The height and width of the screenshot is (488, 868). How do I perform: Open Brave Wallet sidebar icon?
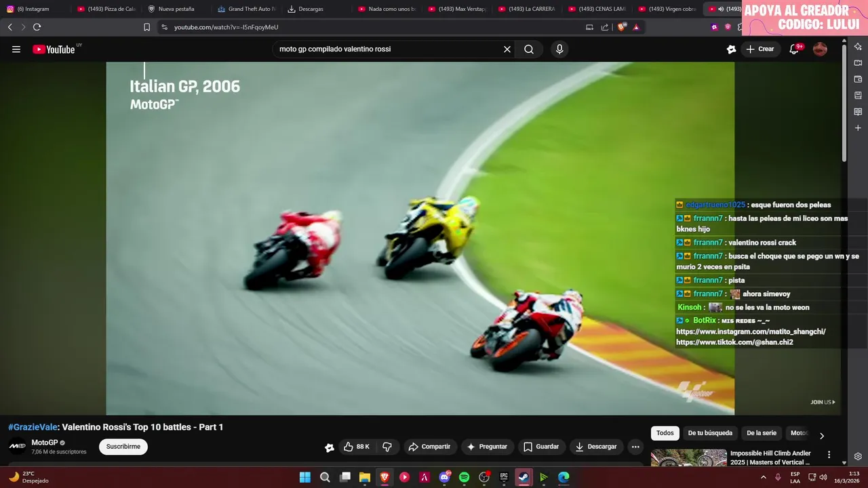(858, 79)
